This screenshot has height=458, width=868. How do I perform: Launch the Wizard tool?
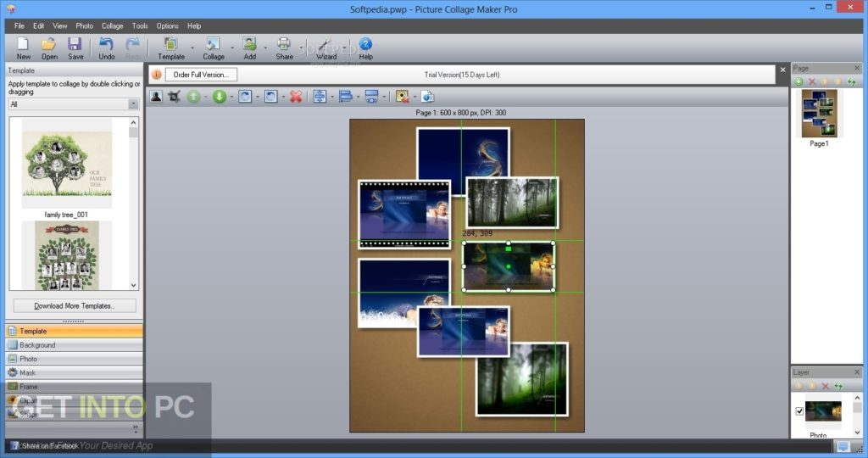click(326, 48)
